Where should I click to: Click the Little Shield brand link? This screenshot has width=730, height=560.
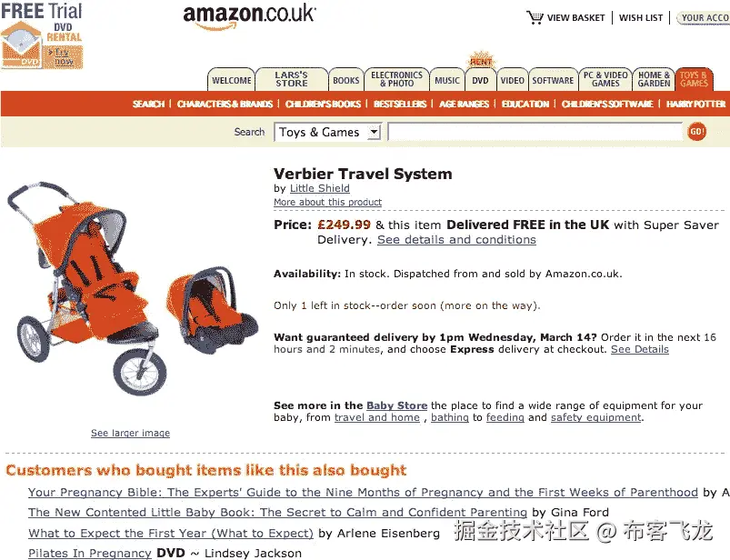pyautogui.click(x=320, y=188)
